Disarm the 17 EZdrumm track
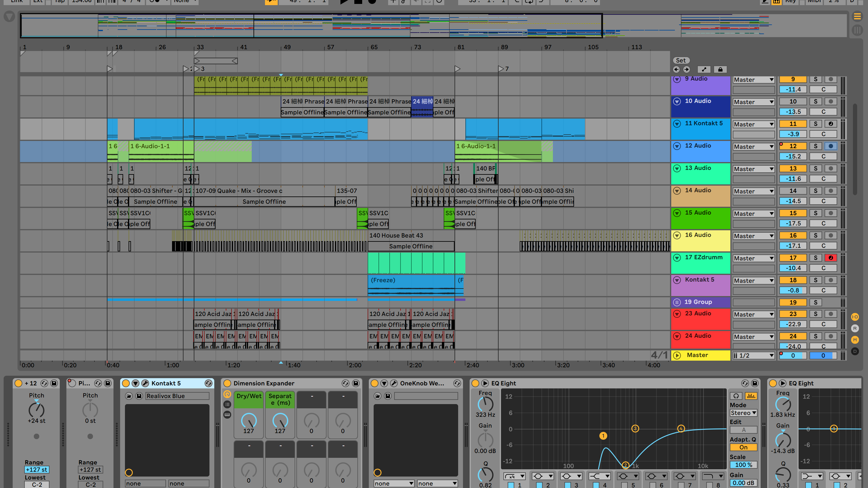This screenshot has width=868, height=488. (831, 258)
